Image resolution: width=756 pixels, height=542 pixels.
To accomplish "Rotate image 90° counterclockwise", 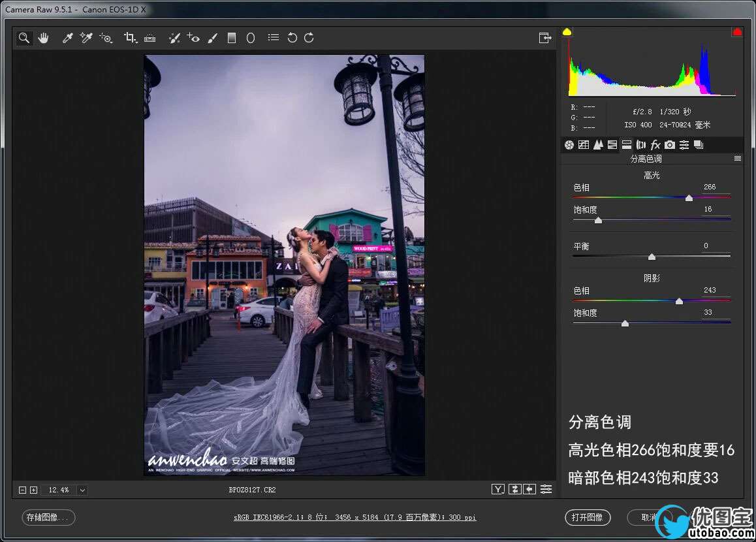I will pyautogui.click(x=292, y=38).
